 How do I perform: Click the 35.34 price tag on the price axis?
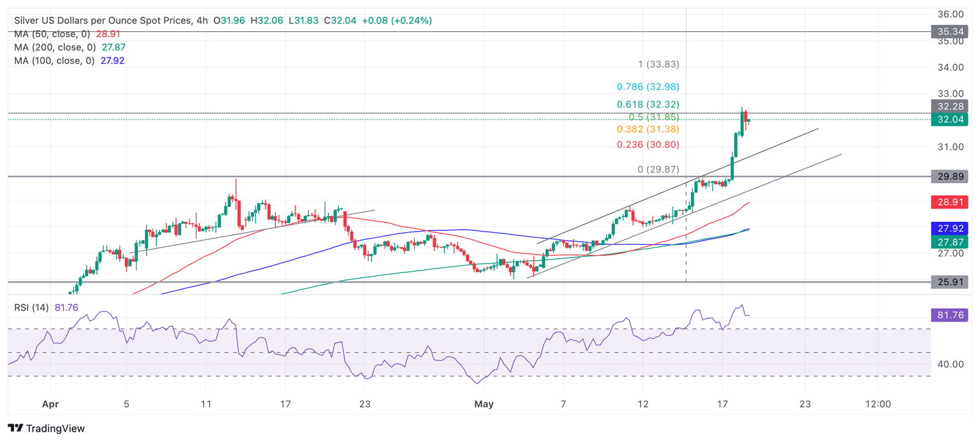(x=949, y=31)
